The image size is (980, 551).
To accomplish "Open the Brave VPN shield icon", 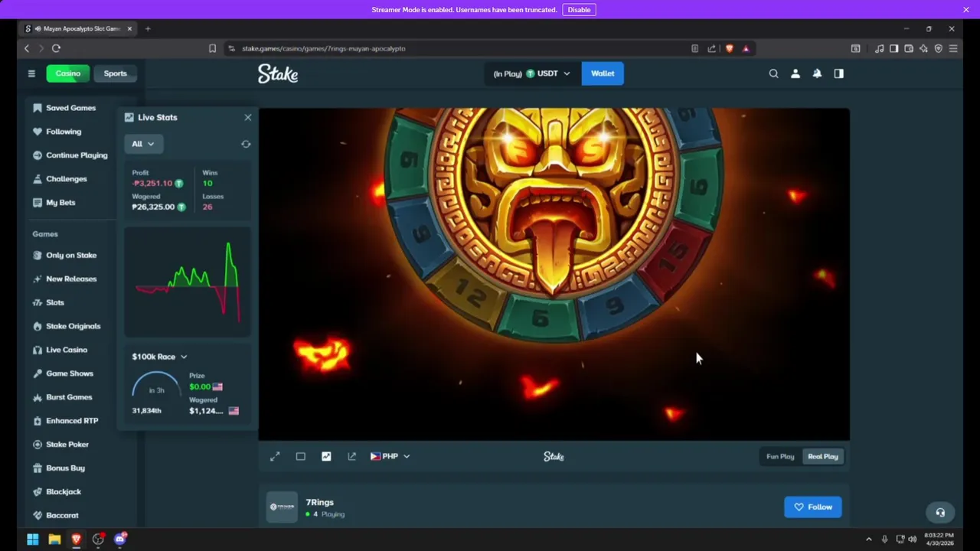I will pos(939,48).
